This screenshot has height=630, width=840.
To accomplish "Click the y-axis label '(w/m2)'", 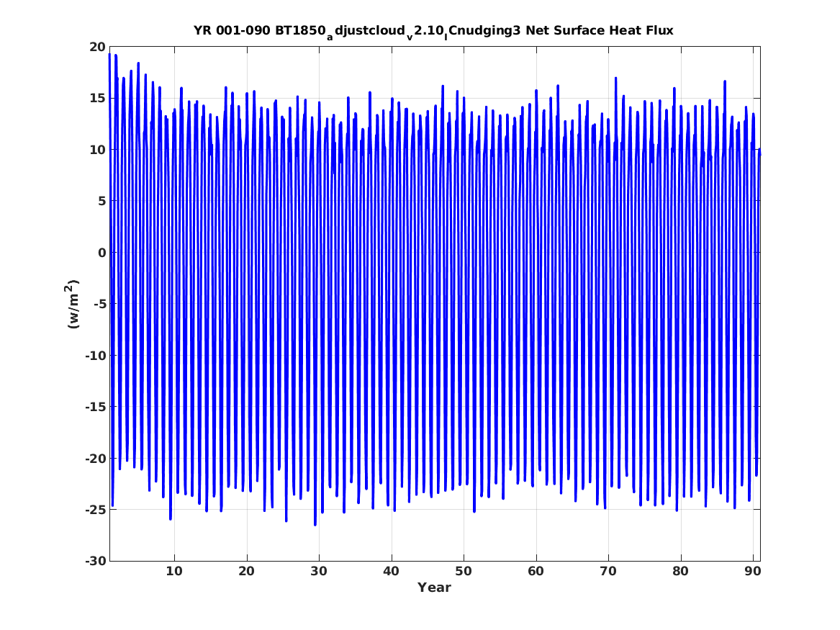I will (72, 304).
